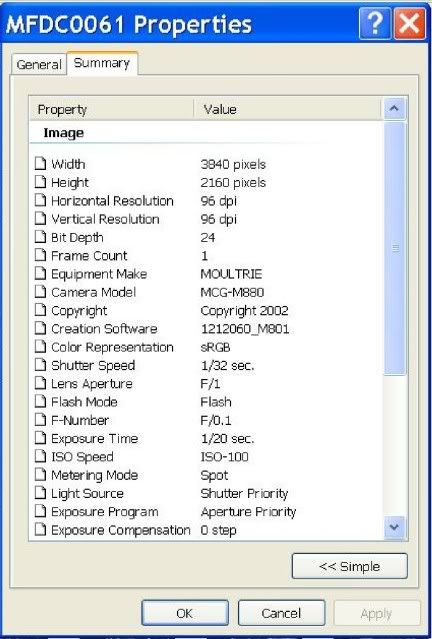Click the scroll up arrow
Image resolution: width=432 pixels, height=639 pixels.
pos(394,109)
